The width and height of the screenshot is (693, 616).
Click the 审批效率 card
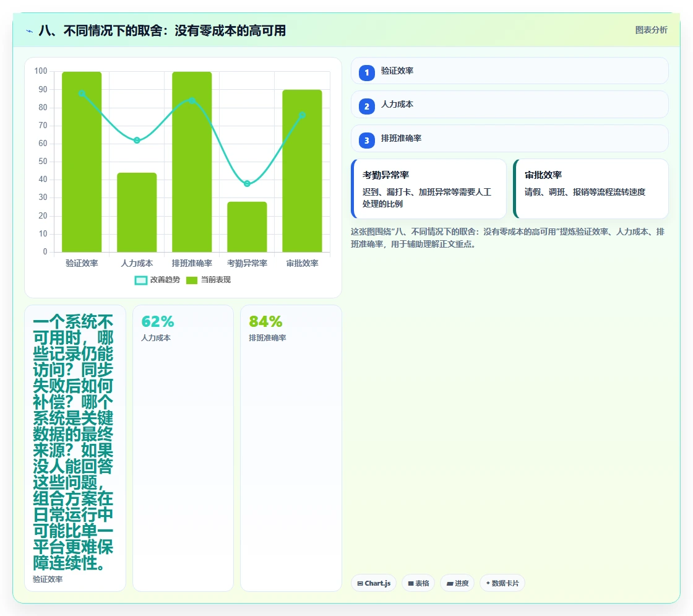point(590,189)
